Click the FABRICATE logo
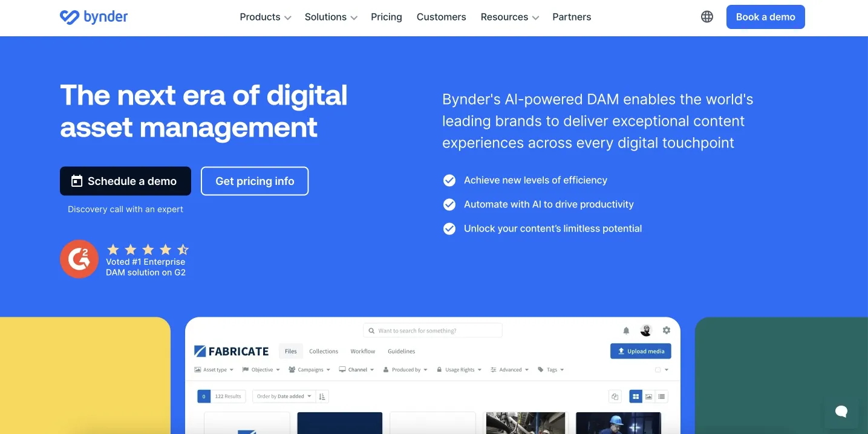Viewport: 868px width, 434px height. tap(232, 351)
